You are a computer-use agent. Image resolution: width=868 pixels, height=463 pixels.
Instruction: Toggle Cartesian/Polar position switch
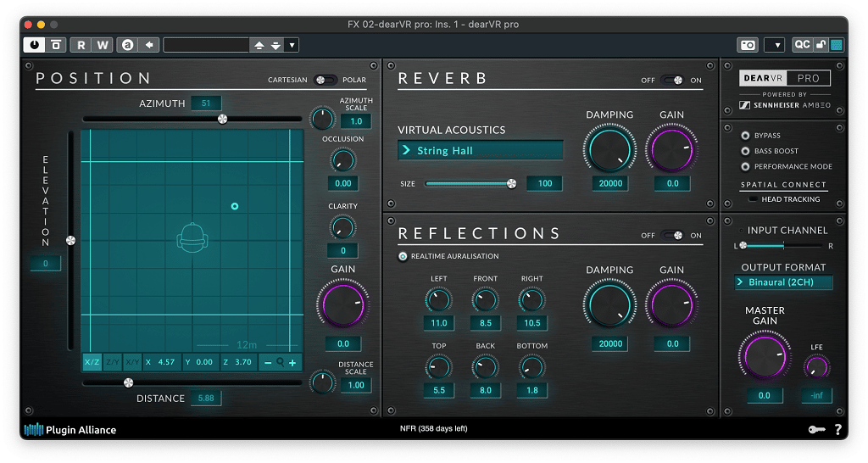click(x=325, y=80)
